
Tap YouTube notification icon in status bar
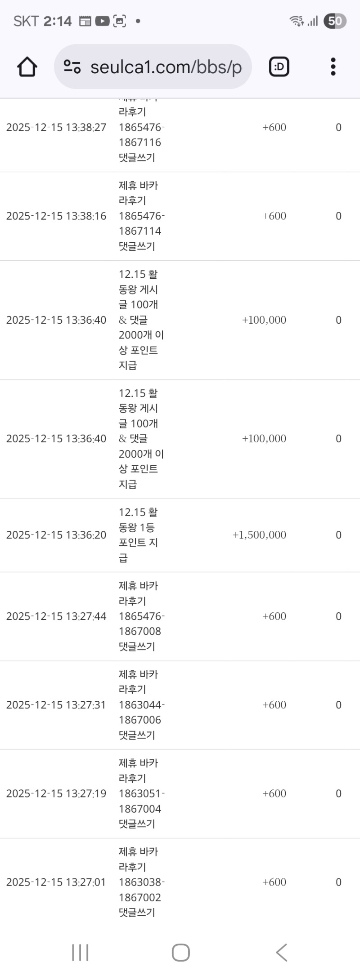(103, 21)
